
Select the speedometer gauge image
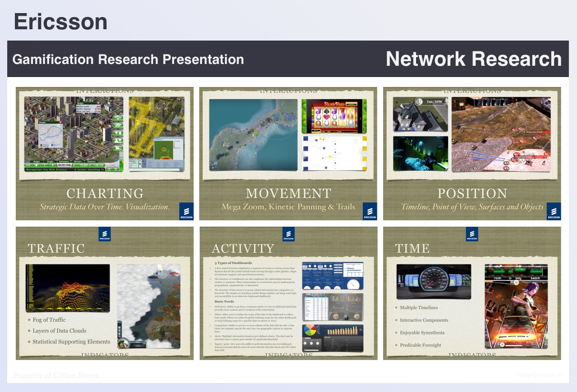click(x=434, y=282)
